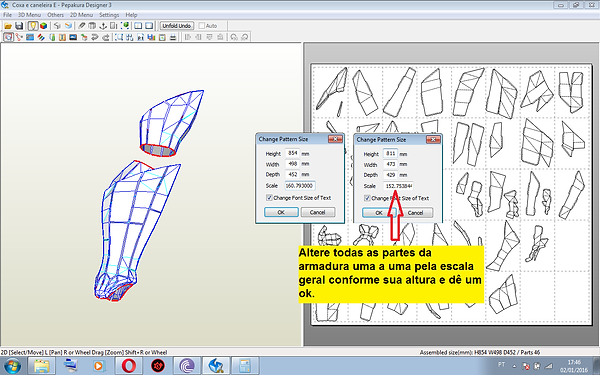The image size is (600, 375).
Task: Click the Pepakura Designer taskbar icon
Action: pyautogui.click(x=216, y=366)
